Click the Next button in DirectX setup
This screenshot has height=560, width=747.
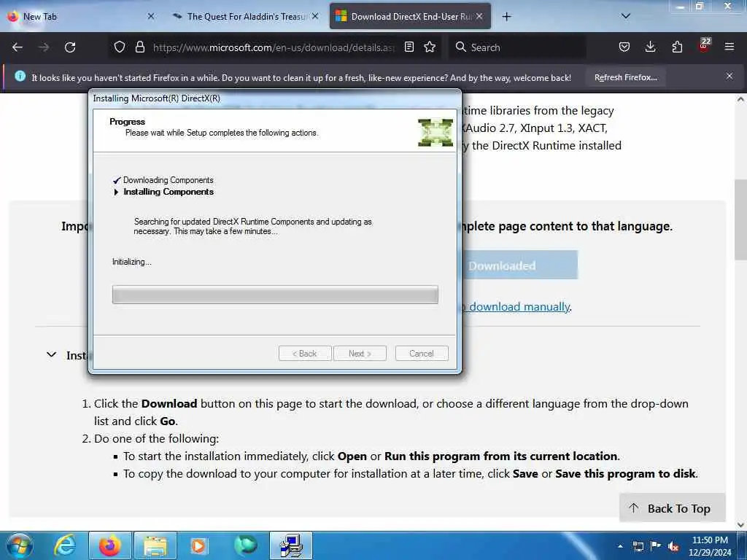pyautogui.click(x=360, y=354)
